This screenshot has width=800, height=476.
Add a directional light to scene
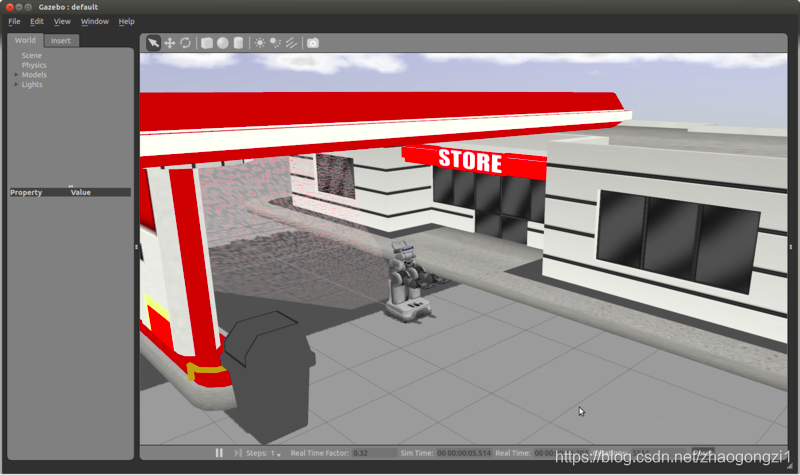[x=291, y=43]
